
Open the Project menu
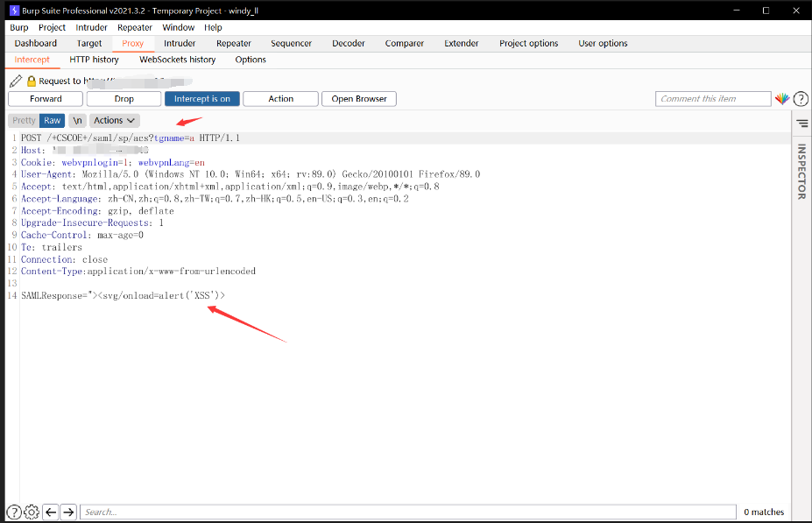(52, 27)
